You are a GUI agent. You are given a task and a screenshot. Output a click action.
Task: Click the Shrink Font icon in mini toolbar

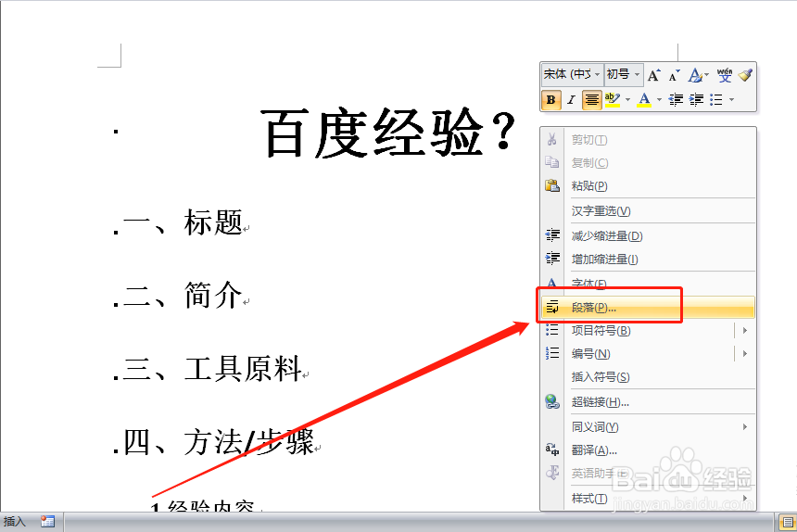(674, 76)
